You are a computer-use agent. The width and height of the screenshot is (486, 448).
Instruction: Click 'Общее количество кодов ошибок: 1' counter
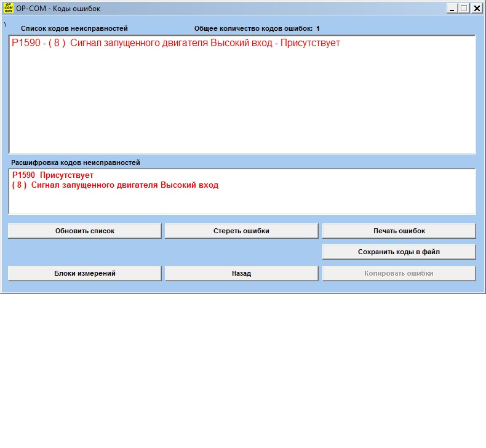pyautogui.click(x=257, y=28)
